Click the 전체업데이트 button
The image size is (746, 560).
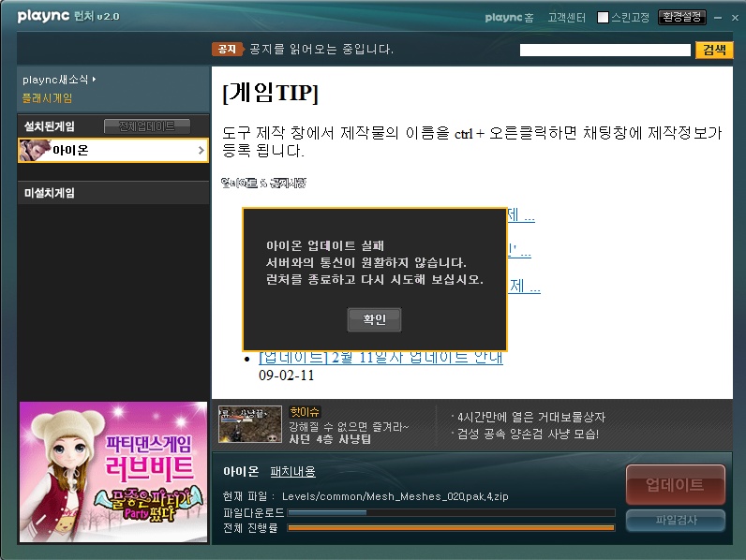[146, 126]
